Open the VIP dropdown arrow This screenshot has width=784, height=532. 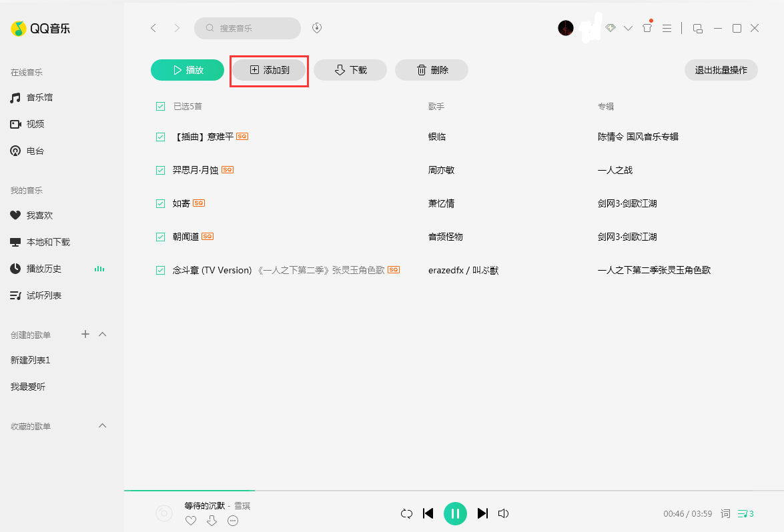click(628, 28)
